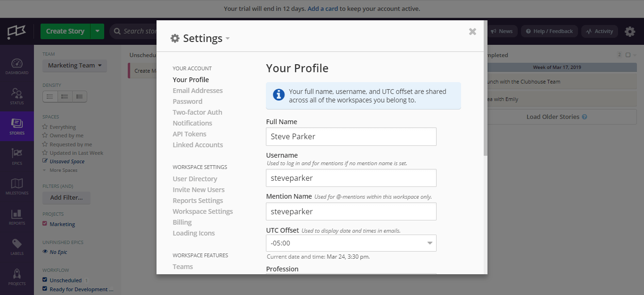
Task: Click the story search field
Action: pyautogui.click(x=134, y=32)
